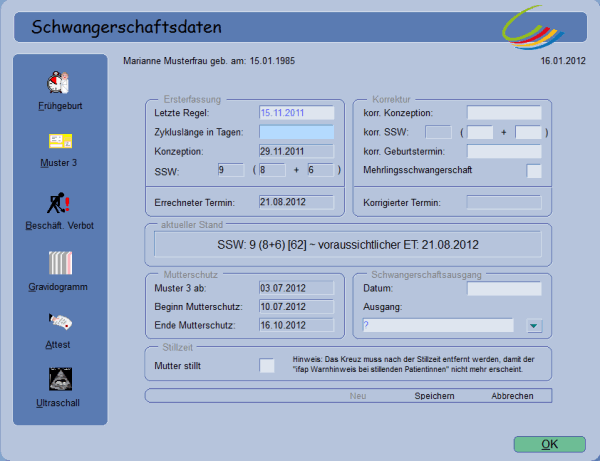Confirm with the green OK button
The height and width of the screenshot is (461, 600).
click(x=549, y=444)
